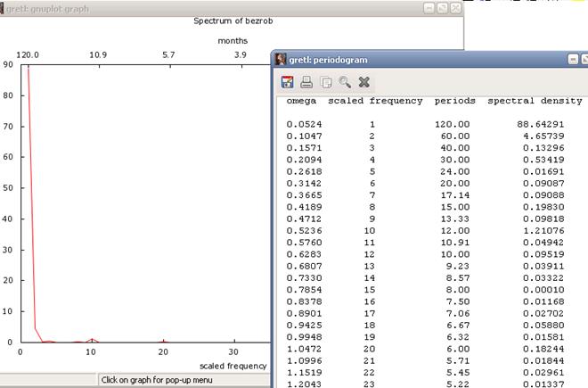Click the 'Spectrum of bezrob' graph title
This screenshot has width=588, height=388.
(233, 21)
